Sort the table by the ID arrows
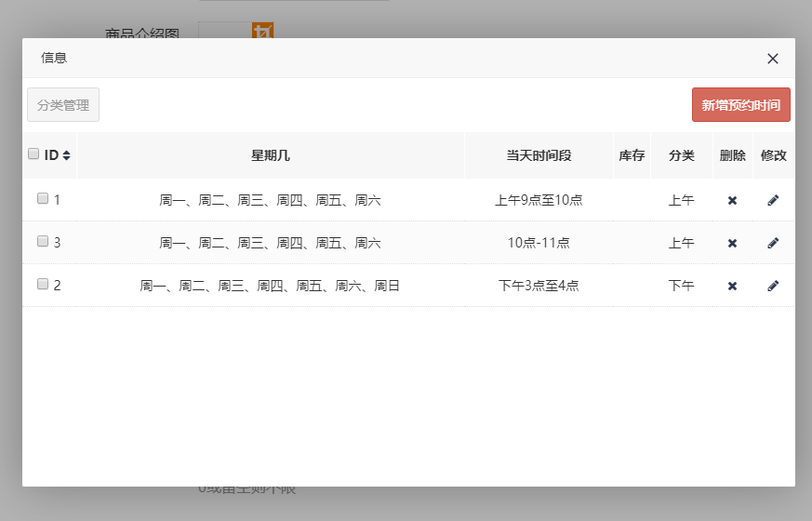Viewport: 812px width, 521px height. click(67, 155)
